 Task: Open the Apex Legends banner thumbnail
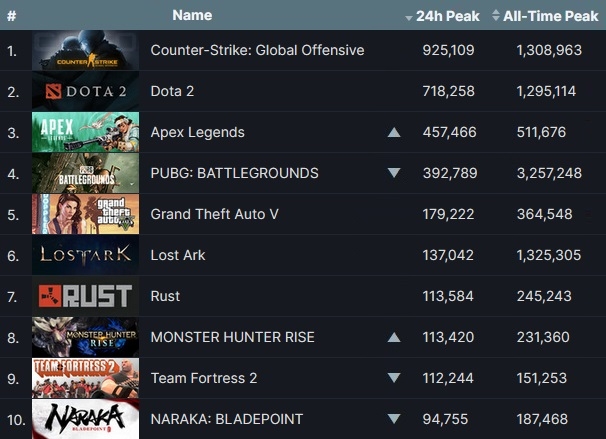[85, 132]
